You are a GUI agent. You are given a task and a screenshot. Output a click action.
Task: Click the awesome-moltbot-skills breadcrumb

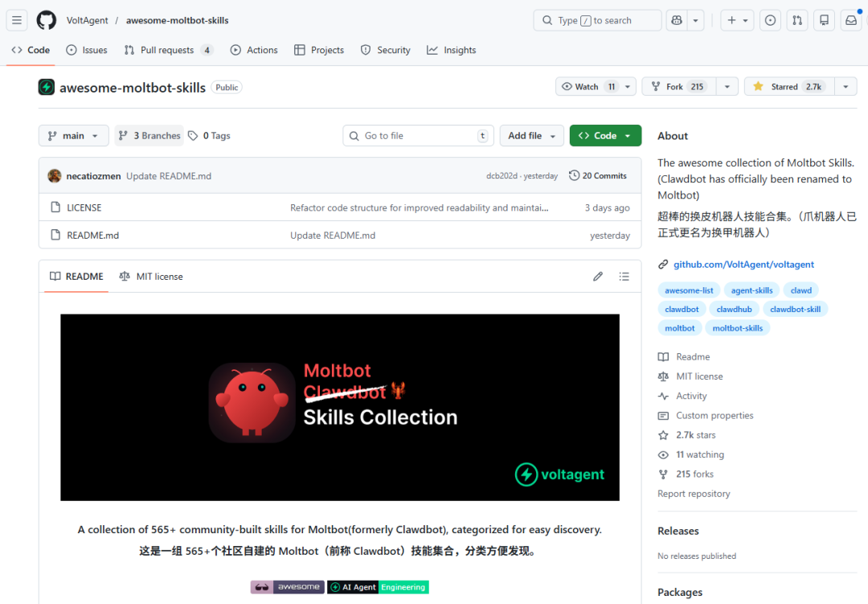click(177, 20)
